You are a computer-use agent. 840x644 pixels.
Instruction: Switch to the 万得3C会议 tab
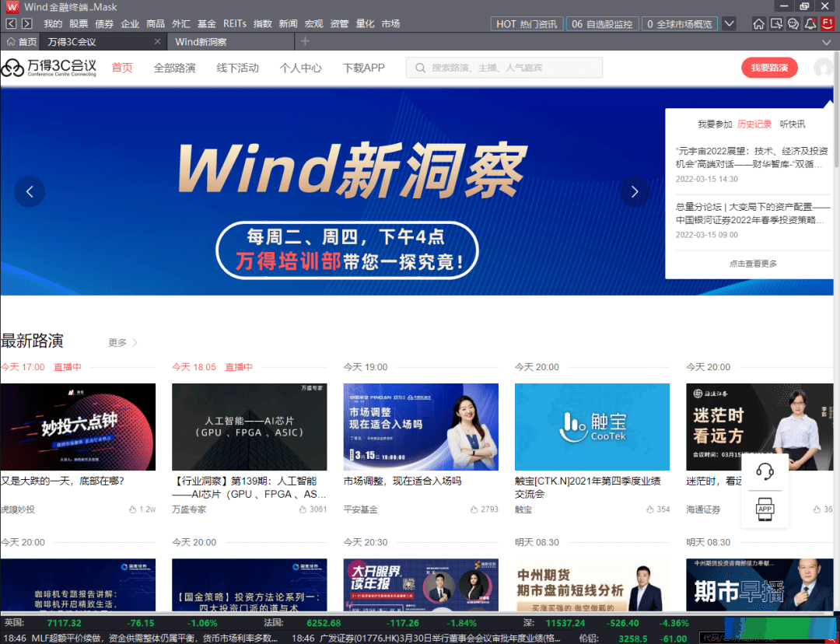pos(103,42)
